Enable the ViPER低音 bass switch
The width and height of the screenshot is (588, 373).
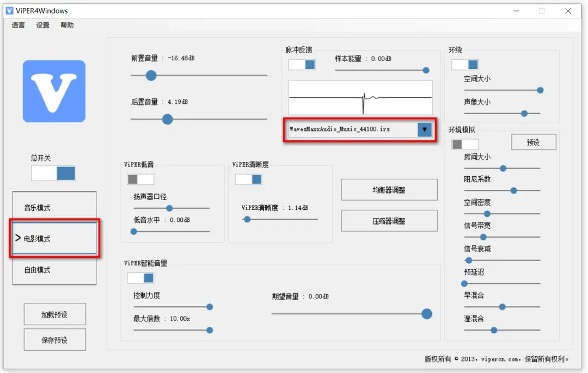[x=140, y=179]
